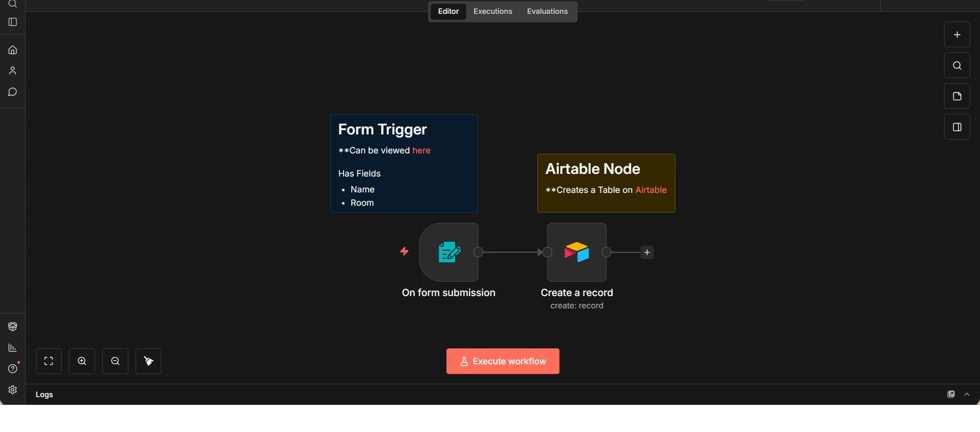Image resolution: width=980 pixels, height=432 pixels.
Task: Pop out the Logs panel
Action: tap(951, 395)
